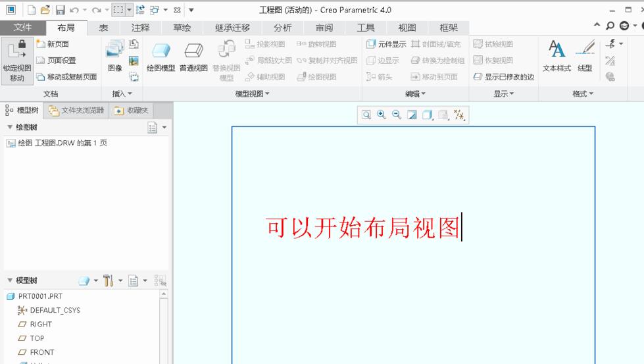Expand the 模型视图 group dropdown
This screenshot has width=644, height=364.
click(253, 94)
